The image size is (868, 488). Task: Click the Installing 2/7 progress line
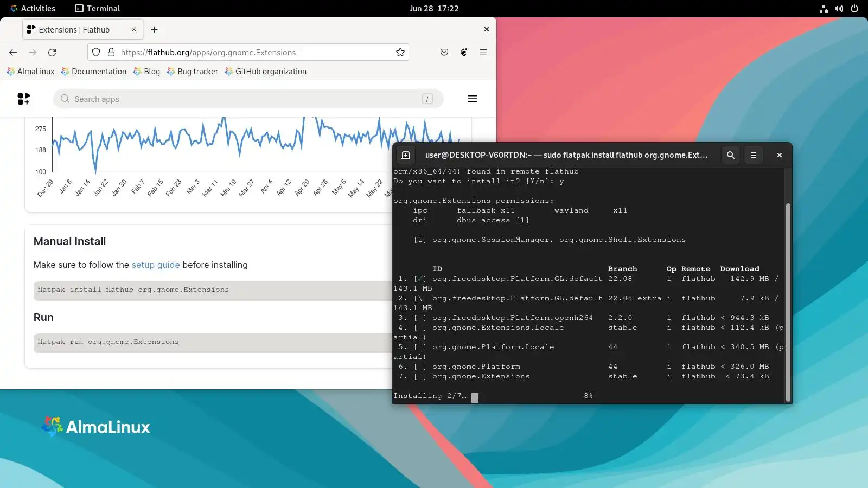pyautogui.click(x=493, y=396)
